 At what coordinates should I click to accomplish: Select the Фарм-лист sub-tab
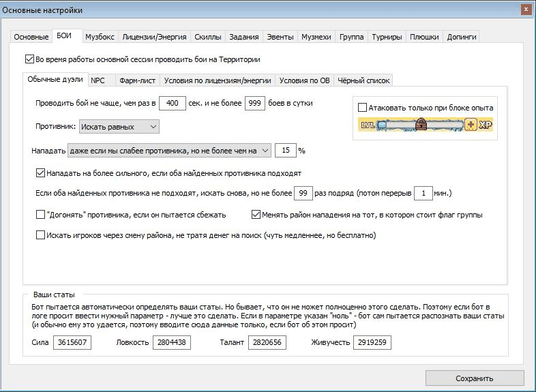click(138, 80)
